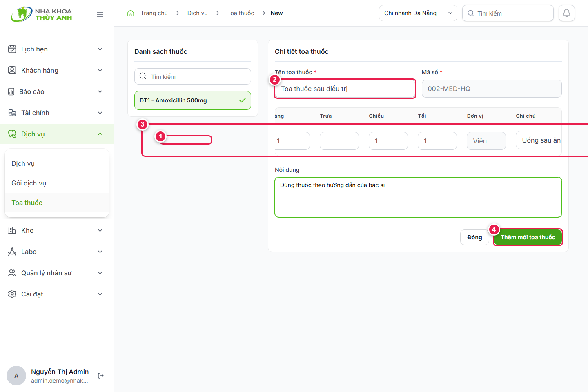Click the user avatar letter A
This screenshot has height=392, width=588.
(x=16, y=376)
